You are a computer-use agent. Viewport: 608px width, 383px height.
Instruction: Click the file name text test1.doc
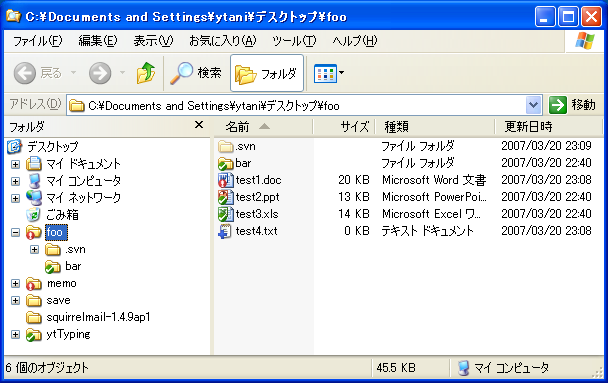(x=258, y=180)
